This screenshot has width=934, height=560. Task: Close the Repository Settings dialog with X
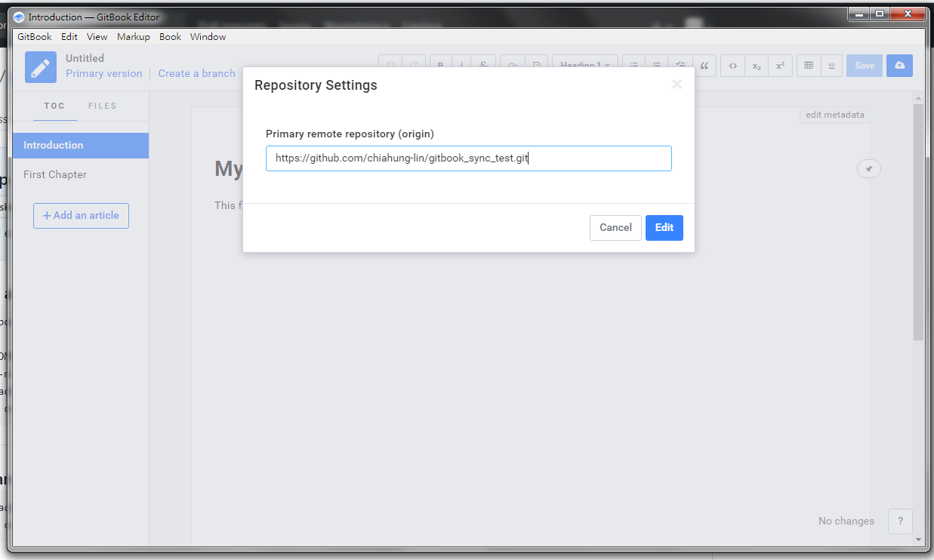pos(677,85)
